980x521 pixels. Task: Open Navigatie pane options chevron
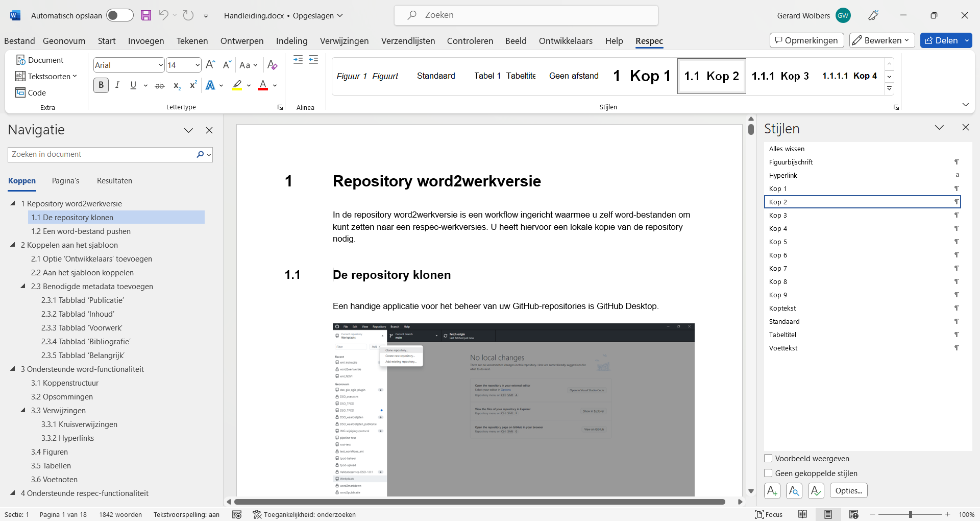pyautogui.click(x=188, y=130)
